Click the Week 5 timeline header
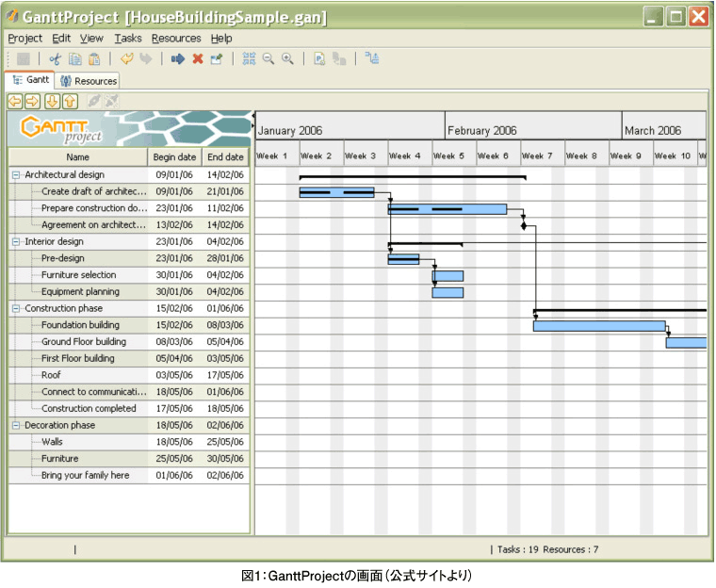The image size is (716, 588). coord(454,155)
